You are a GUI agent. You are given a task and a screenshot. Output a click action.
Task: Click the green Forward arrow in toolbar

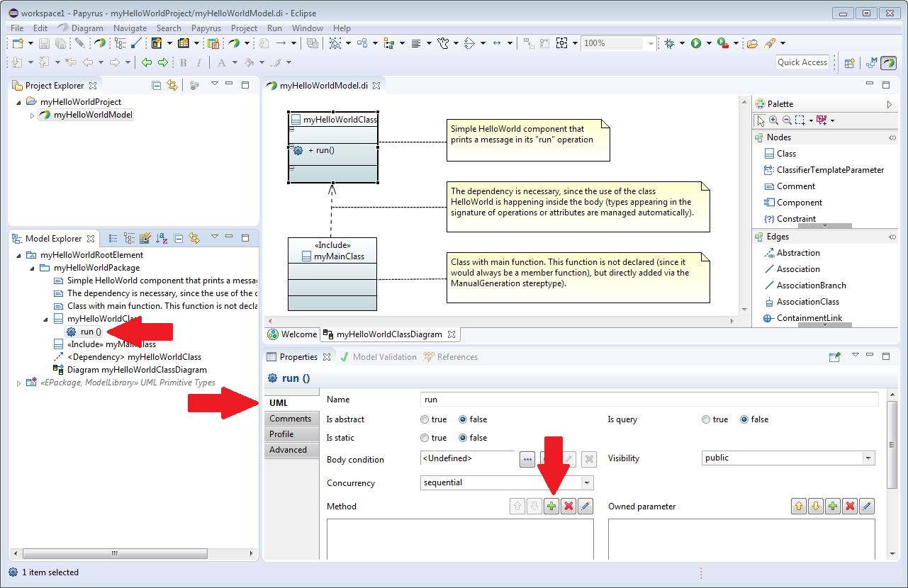click(x=162, y=62)
